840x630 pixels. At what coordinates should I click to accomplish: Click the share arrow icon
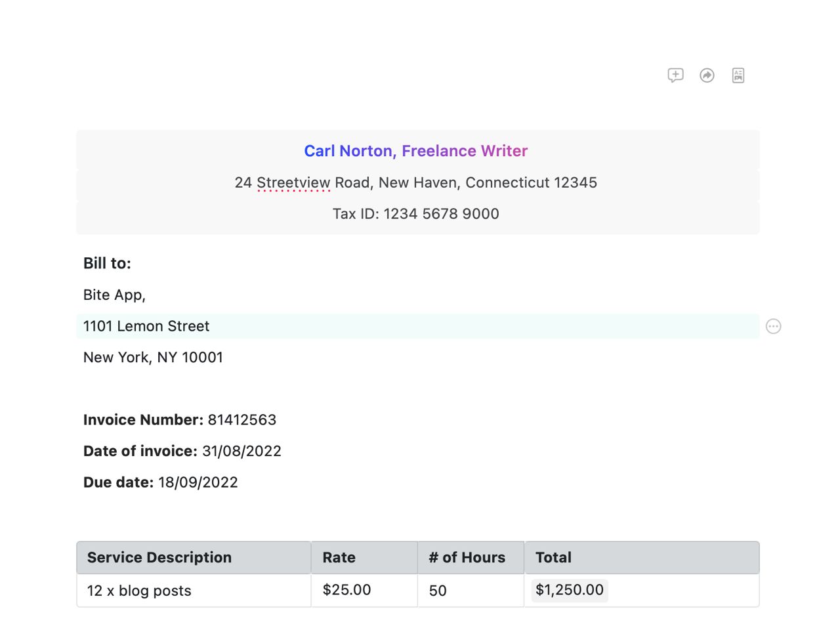coord(707,75)
